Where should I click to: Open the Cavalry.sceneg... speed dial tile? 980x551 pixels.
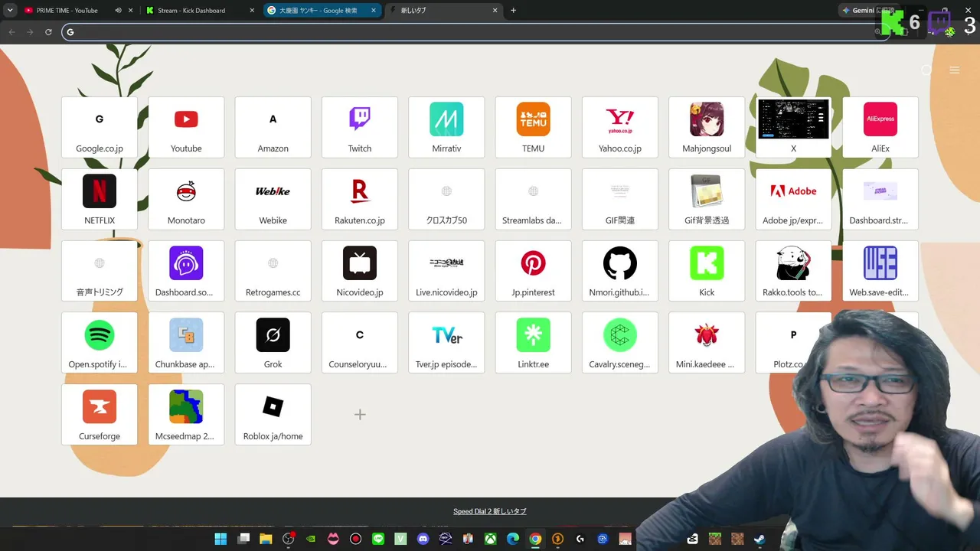click(x=620, y=343)
